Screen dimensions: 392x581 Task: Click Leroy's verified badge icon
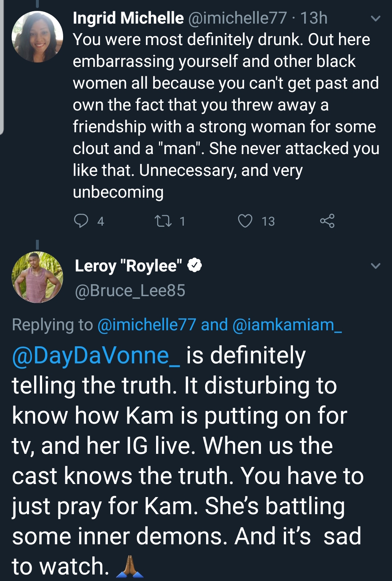click(x=195, y=266)
